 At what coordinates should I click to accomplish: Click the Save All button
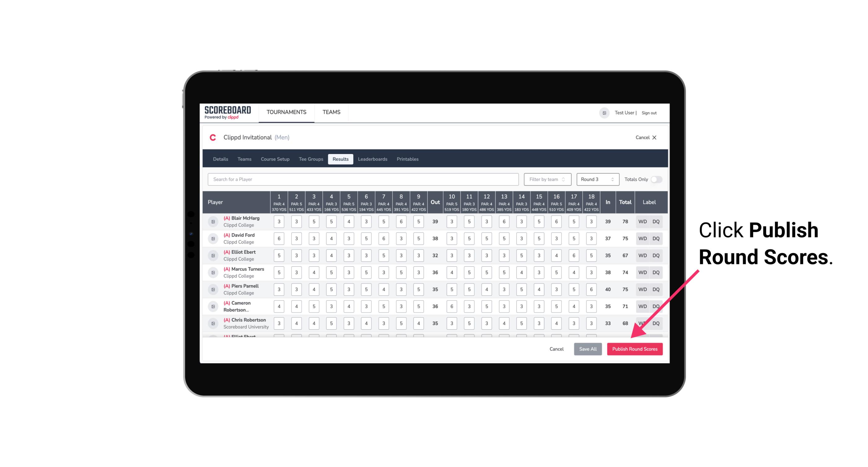click(x=588, y=349)
